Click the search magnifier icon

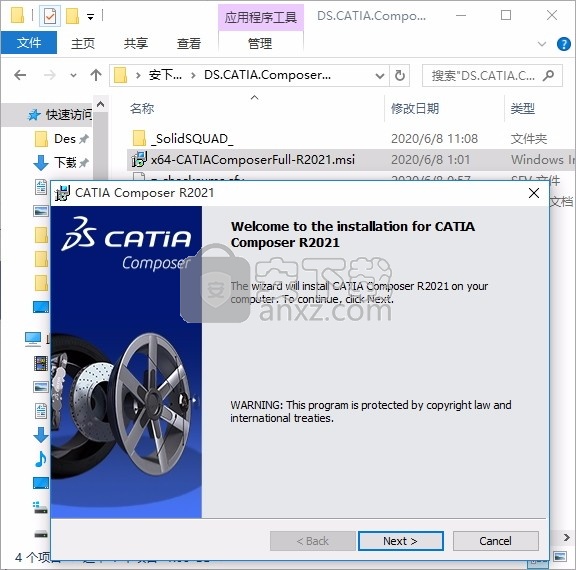click(549, 76)
